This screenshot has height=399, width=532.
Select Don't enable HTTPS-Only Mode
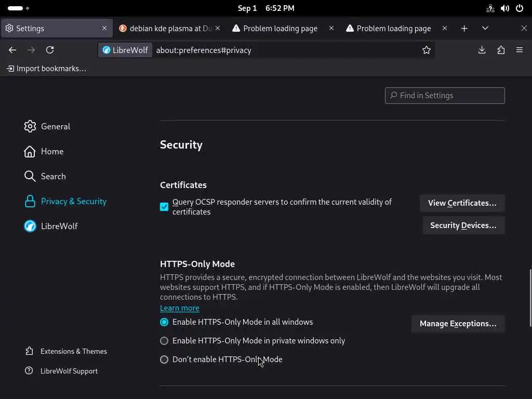[164, 360]
